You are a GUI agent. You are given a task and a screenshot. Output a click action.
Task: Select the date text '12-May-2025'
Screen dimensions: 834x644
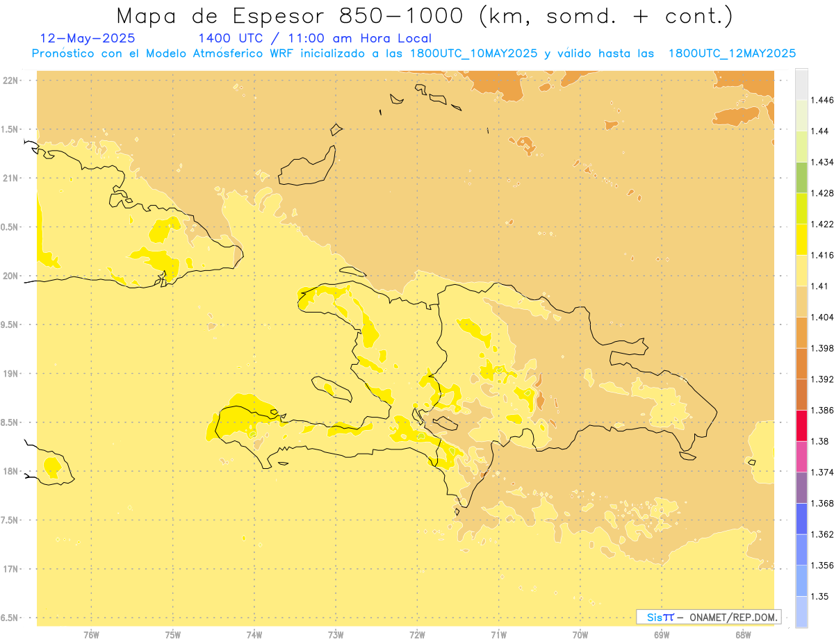[88, 38]
